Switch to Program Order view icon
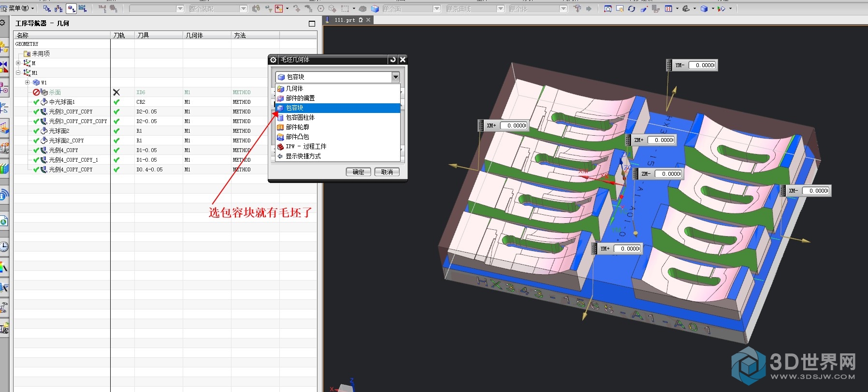This screenshot has height=392, width=868. [47, 8]
